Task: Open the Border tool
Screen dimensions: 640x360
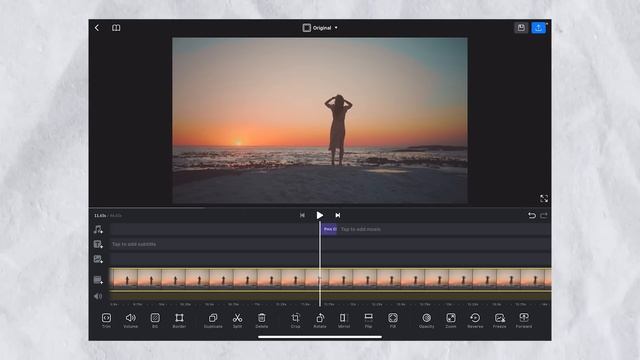Action: coord(179,320)
